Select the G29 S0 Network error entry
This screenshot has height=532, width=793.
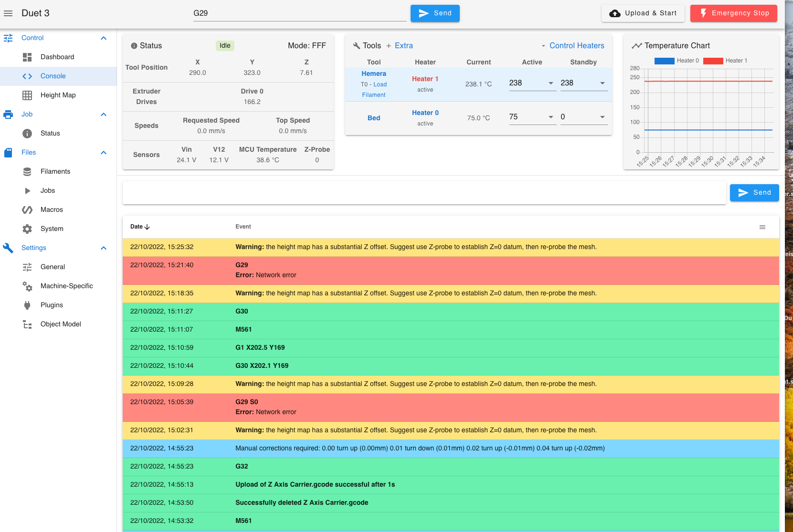coord(451,407)
